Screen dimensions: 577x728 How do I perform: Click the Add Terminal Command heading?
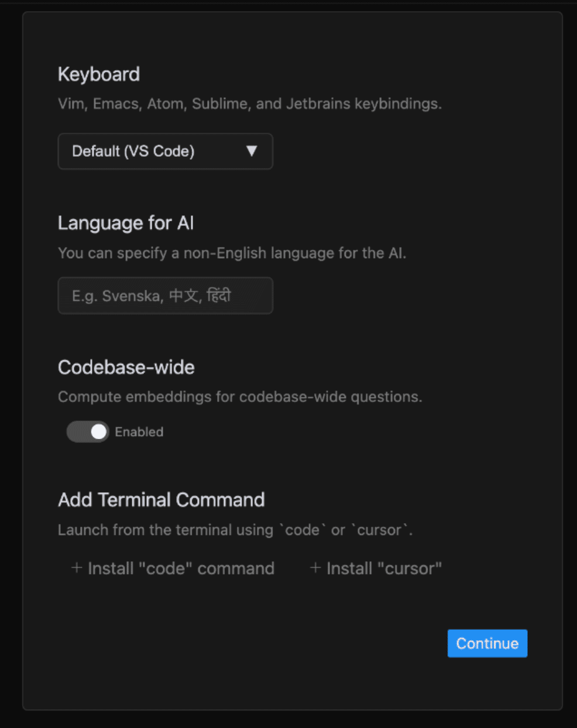pyautogui.click(x=162, y=500)
